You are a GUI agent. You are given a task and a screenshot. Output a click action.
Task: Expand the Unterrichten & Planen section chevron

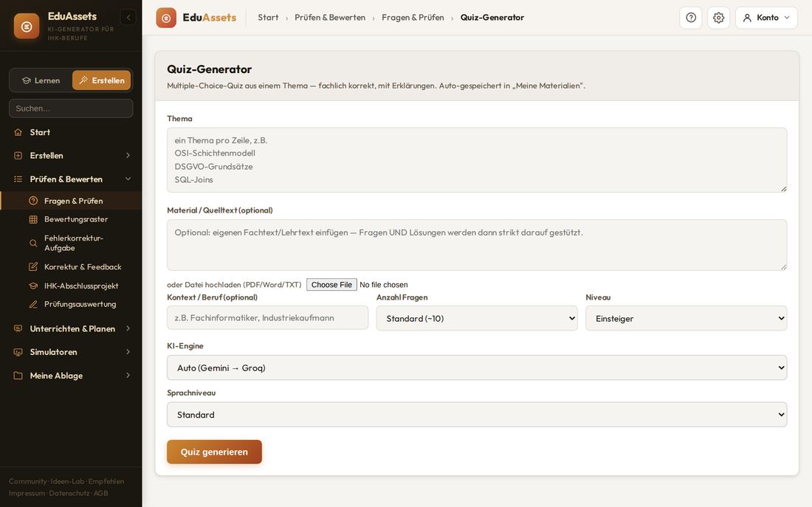tap(128, 329)
